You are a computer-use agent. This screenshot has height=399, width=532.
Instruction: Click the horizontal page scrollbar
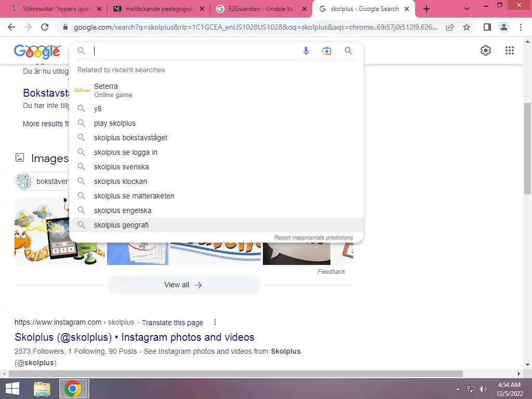236,374
